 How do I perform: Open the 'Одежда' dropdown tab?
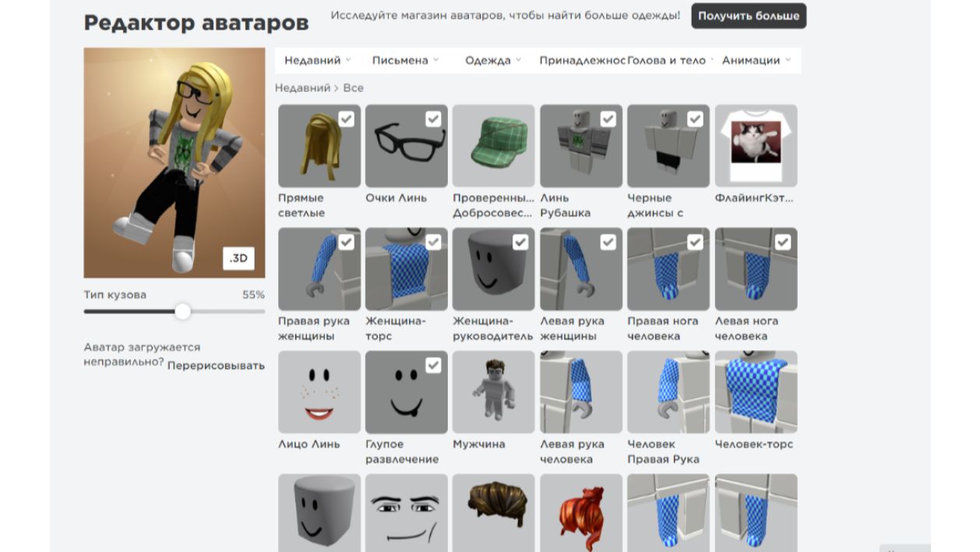pyautogui.click(x=493, y=60)
